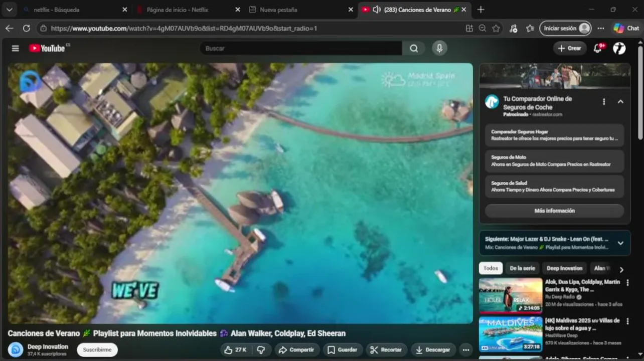
Task: Select the 'Todos' filter chip
Action: [491, 268]
